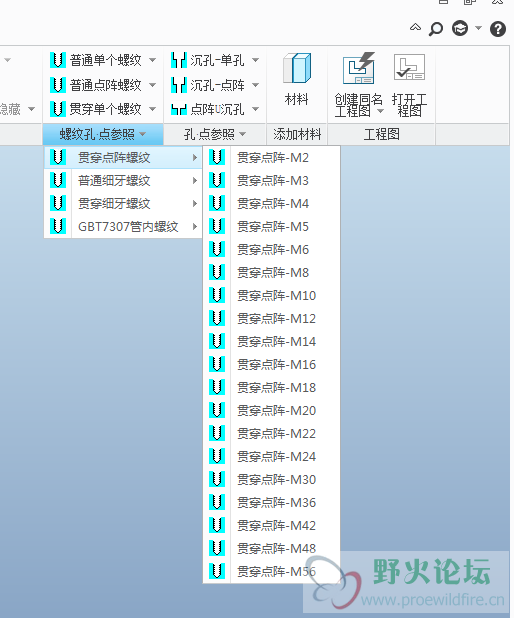Click the 沉孔-点阵 counterbore icon
The height and width of the screenshot is (618, 514).
[179, 85]
